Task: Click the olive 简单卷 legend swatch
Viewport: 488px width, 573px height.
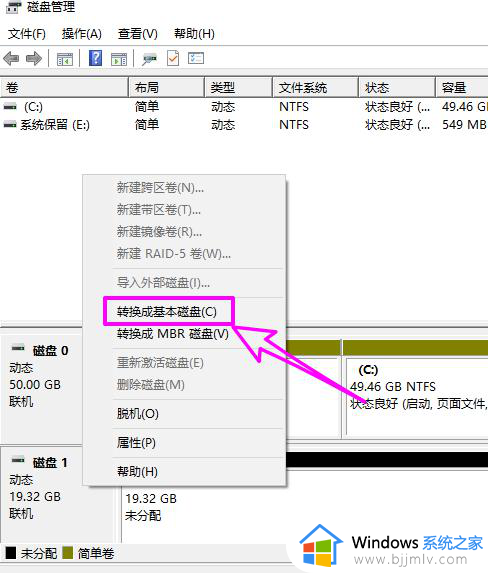Action: pos(68,553)
